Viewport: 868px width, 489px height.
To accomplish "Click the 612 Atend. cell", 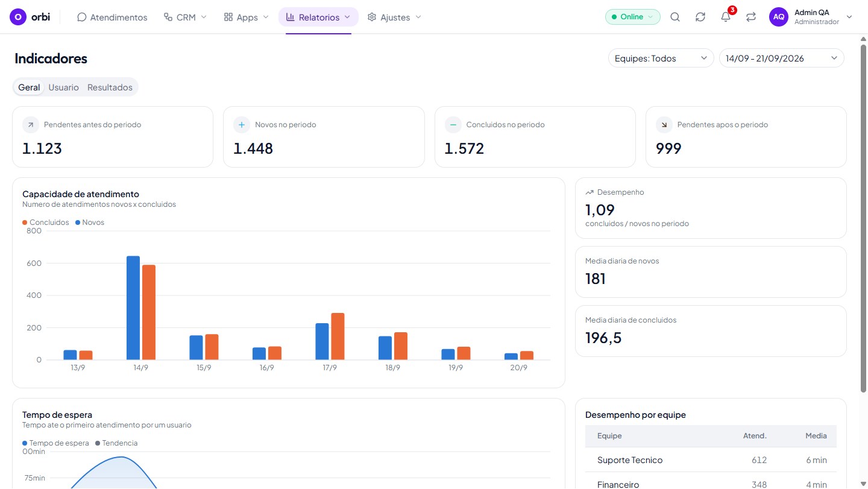I will 759,460.
